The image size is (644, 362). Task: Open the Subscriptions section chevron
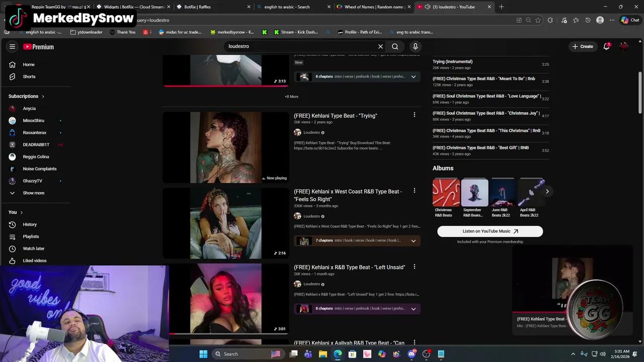click(x=43, y=96)
